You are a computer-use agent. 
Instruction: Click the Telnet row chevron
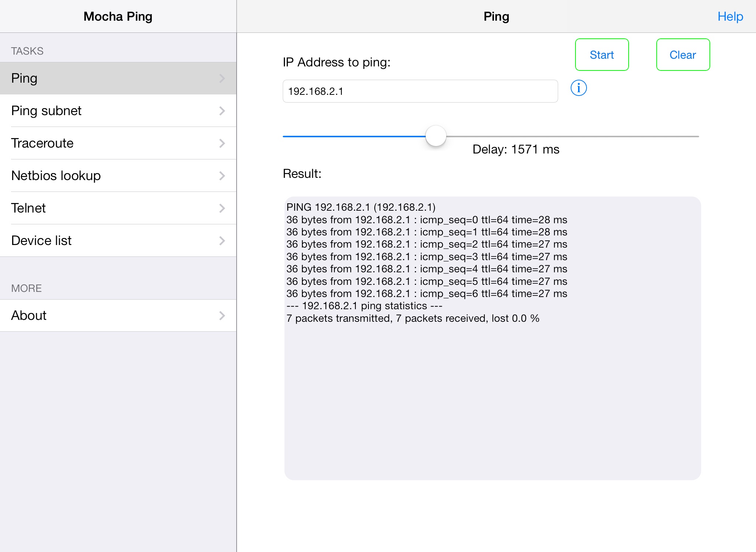pyautogui.click(x=222, y=208)
